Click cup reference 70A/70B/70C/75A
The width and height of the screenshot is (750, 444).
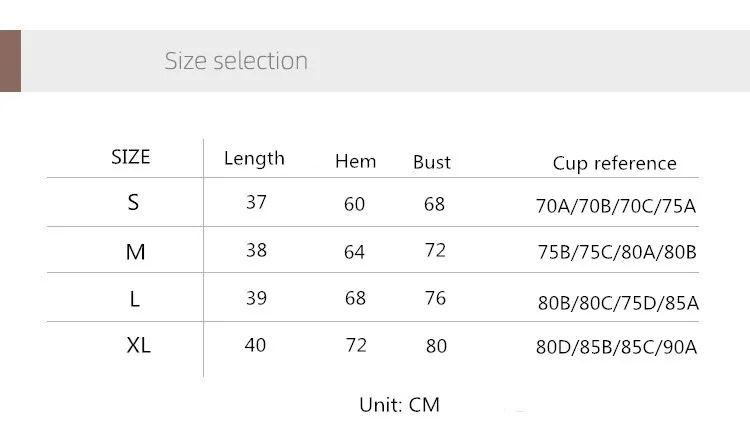pyautogui.click(x=616, y=206)
